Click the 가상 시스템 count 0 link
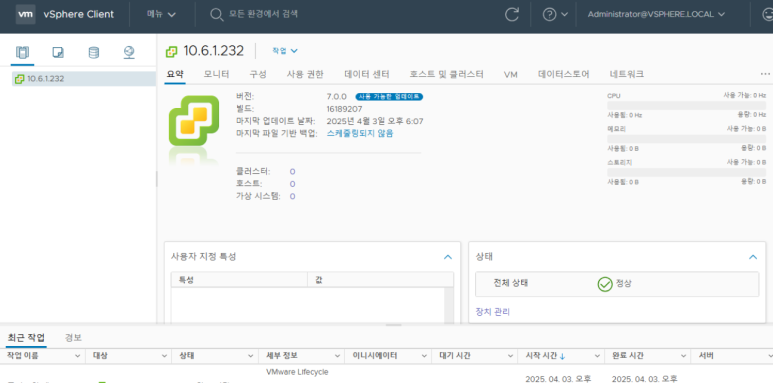The height and width of the screenshot is (383, 773). click(292, 196)
